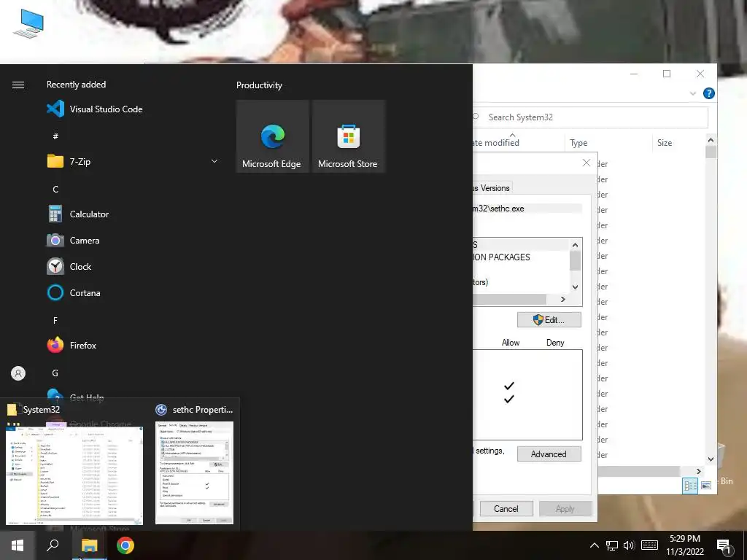Open the clock showing 5:29 PM
The image size is (747, 560).
tap(684, 545)
